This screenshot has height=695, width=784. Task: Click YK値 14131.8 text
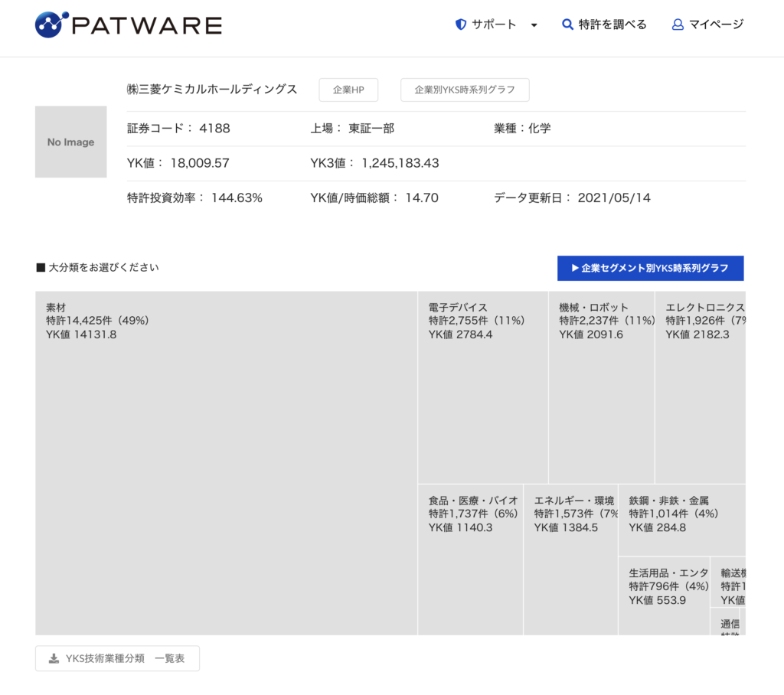81,334
